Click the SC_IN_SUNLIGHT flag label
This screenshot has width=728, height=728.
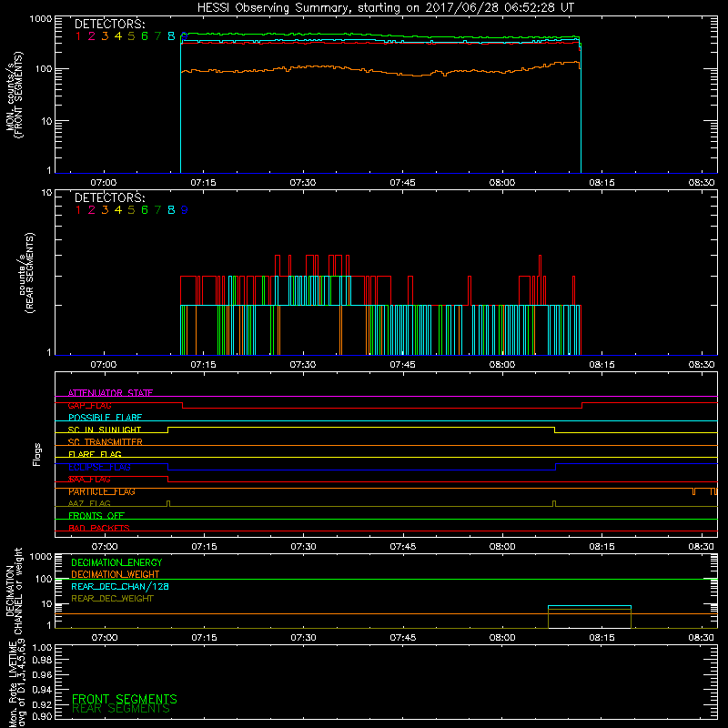click(105, 430)
